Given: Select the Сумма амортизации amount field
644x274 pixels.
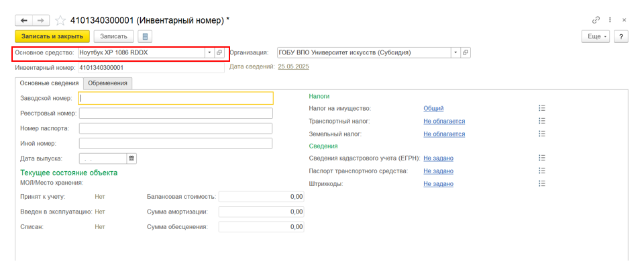Looking at the screenshot, I should (x=261, y=212).
